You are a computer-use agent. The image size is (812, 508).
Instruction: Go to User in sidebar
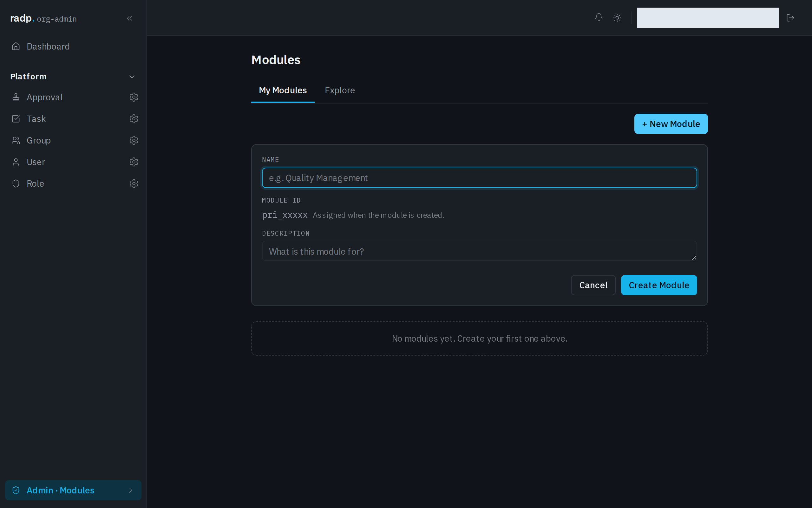point(36,162)
